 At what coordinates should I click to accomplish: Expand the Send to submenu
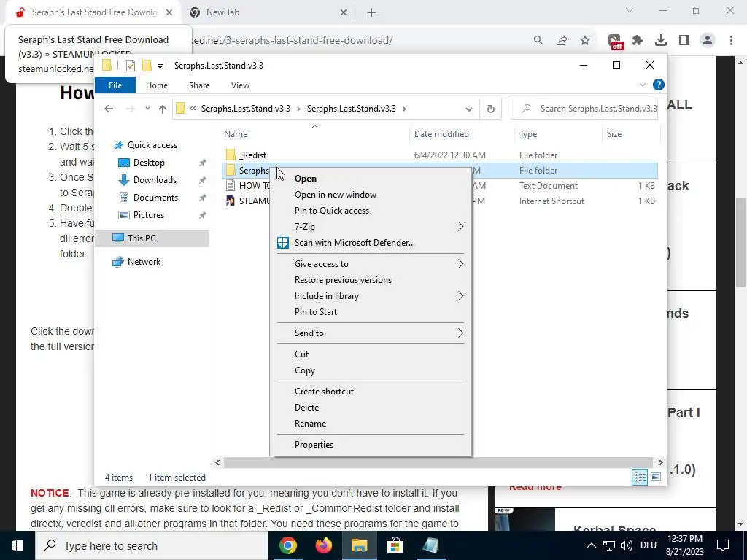[x=371, y=332]
